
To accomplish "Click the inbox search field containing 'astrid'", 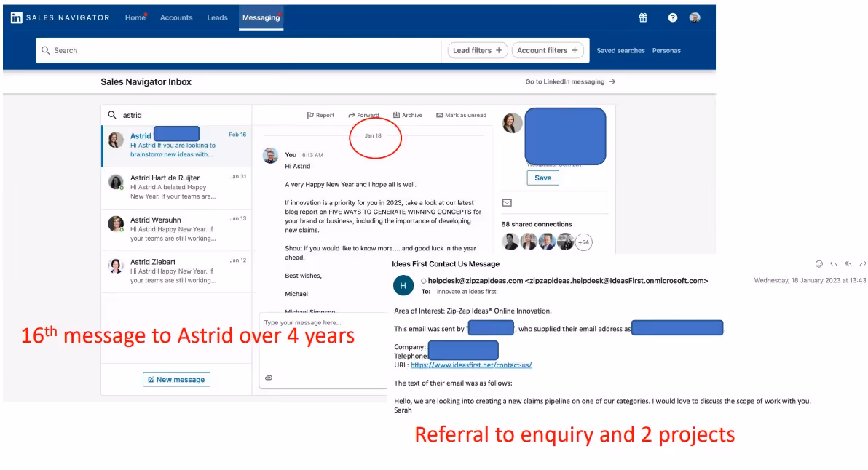I will click(x=176, y=115).
